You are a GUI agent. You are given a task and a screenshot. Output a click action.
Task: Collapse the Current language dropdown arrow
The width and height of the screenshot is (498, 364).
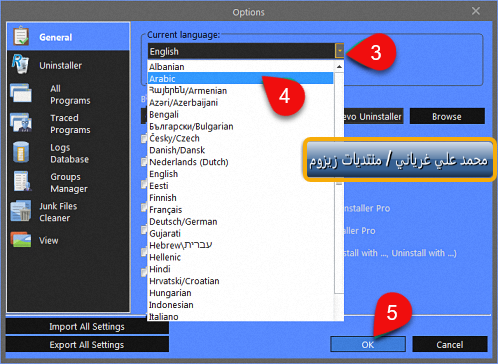click(339, 51)
